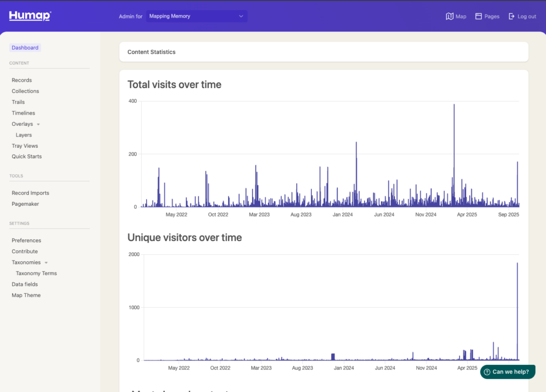Click the Can we help? button

(507, 372)
